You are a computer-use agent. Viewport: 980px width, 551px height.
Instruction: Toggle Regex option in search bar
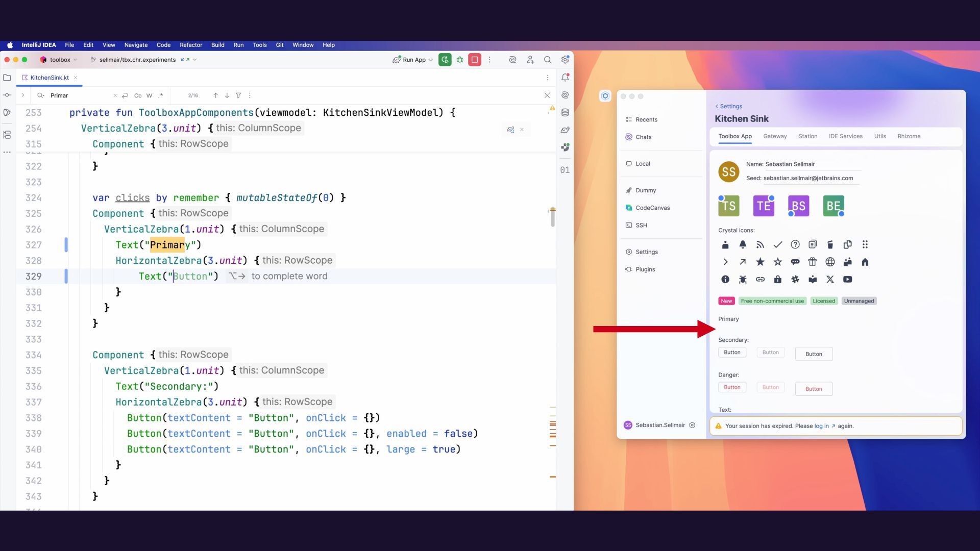pyautogui.click(x=161, y=95)
